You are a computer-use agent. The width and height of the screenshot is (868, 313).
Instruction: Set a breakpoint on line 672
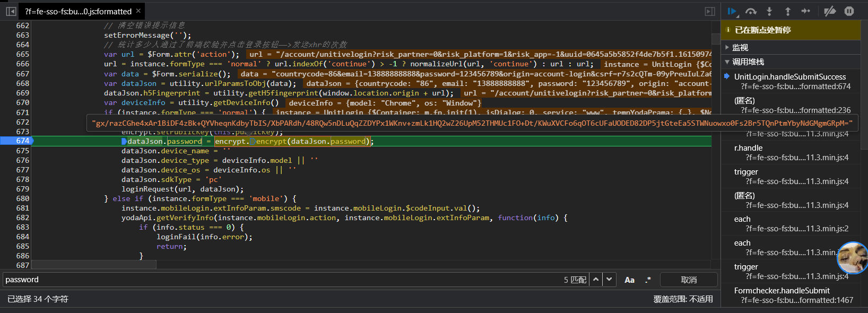click(x=22, y=122)
